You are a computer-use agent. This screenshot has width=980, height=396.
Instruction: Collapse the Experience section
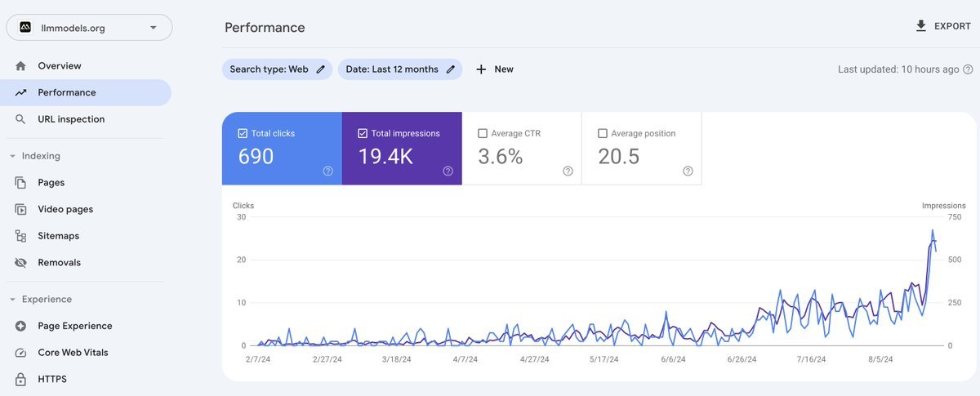[12, 300]
